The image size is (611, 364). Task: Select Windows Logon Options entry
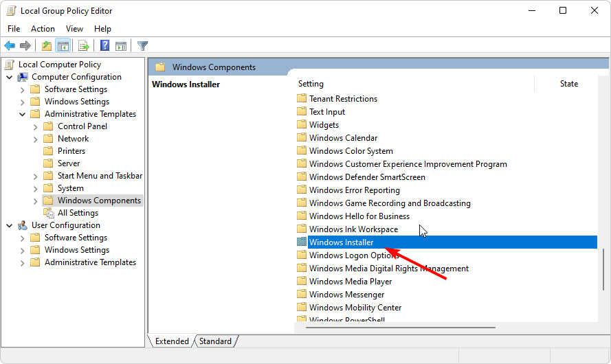tap(354, 255)
